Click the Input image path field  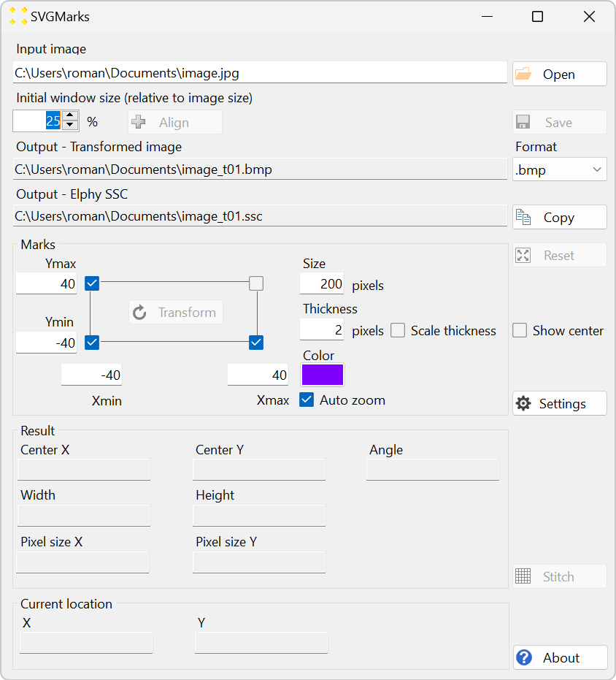tap(260, 72)
